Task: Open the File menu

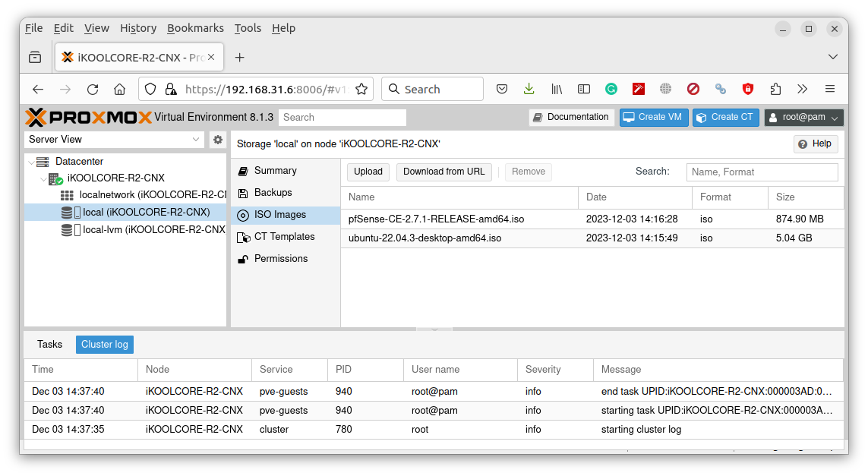Action: 33,28
